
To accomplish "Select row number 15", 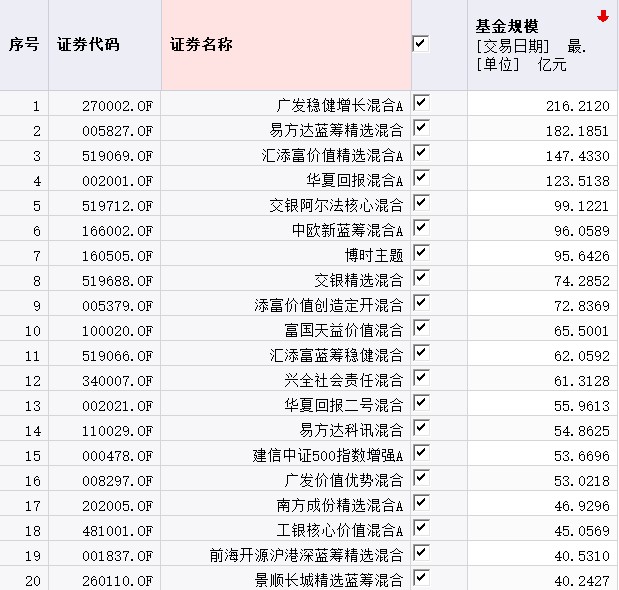I will pyautogui.click(x=36, y=455).
